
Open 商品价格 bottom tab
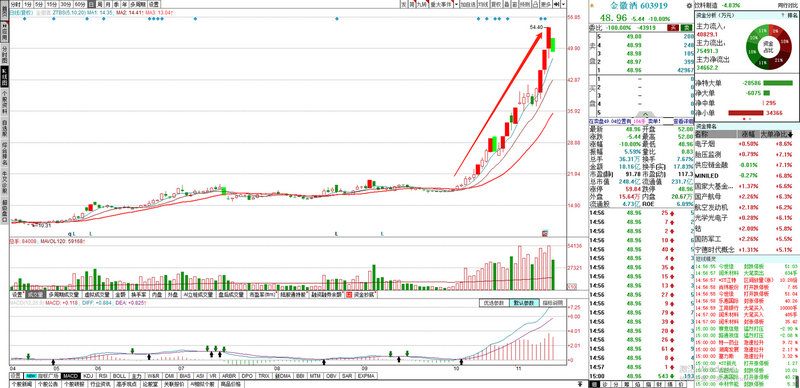pos(230,384)
